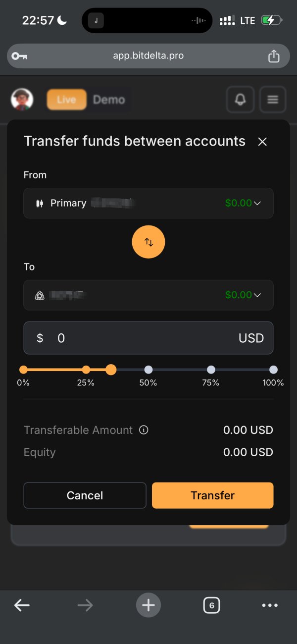
Task: Switch to Live mode
Action: [66, 100]
